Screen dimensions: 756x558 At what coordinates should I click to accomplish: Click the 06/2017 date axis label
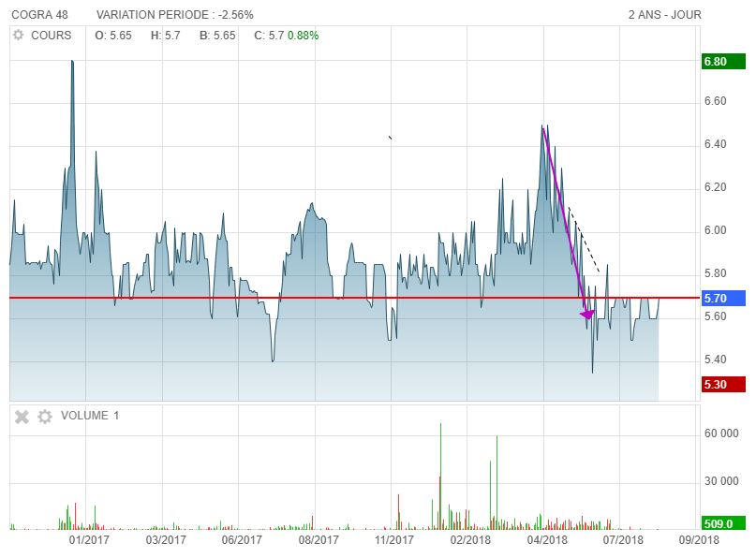click(242, 539)
